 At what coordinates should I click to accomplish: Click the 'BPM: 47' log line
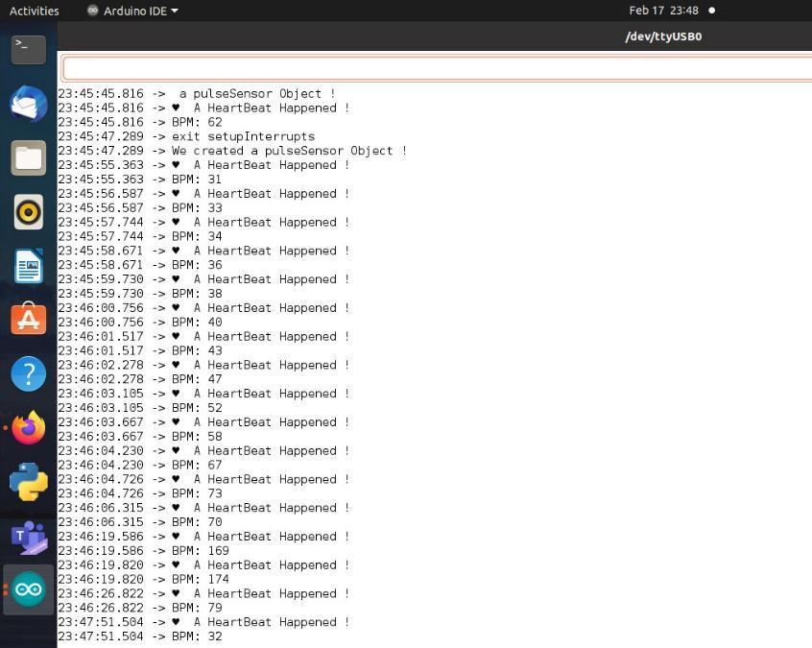click(140, 379)
